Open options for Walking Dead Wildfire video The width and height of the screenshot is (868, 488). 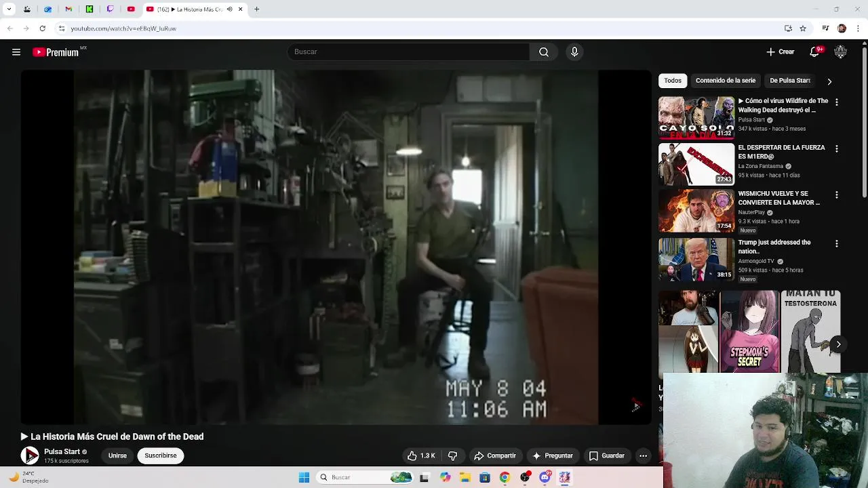click(x=836, y=102)
